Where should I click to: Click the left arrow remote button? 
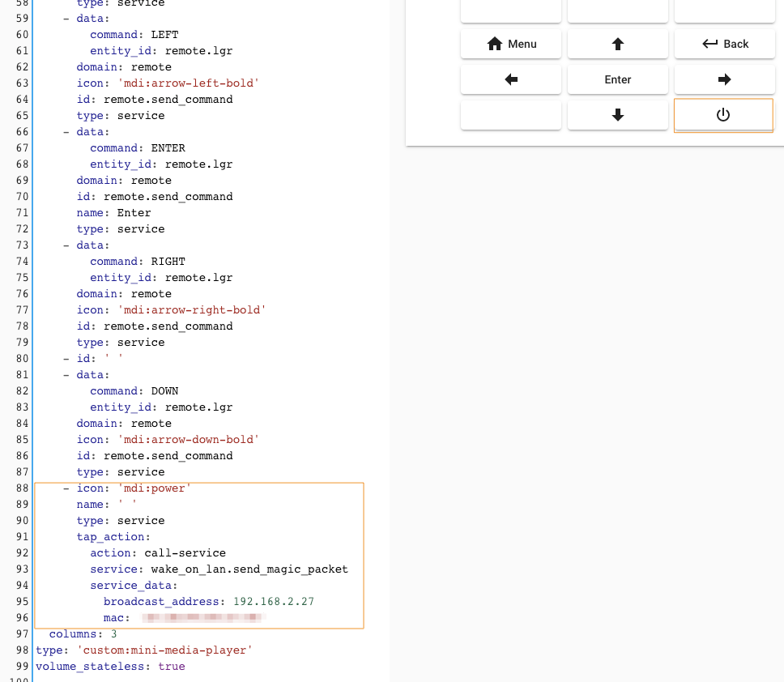point(511,79)
